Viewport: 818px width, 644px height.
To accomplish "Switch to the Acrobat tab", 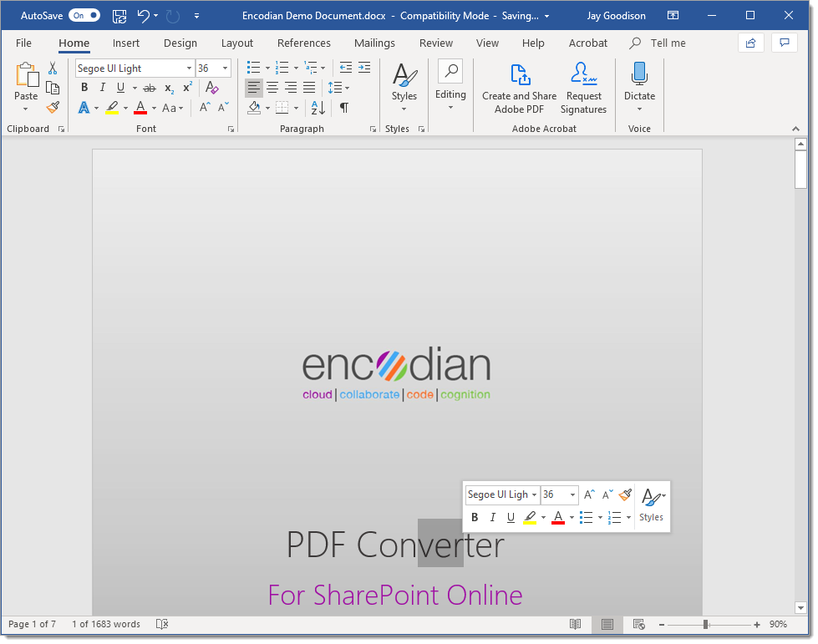I will click(588, 43).
